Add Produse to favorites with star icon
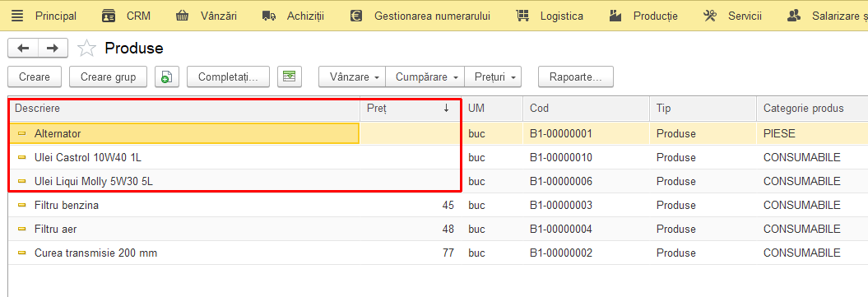868x297 pixels. [x=86, y=49]
